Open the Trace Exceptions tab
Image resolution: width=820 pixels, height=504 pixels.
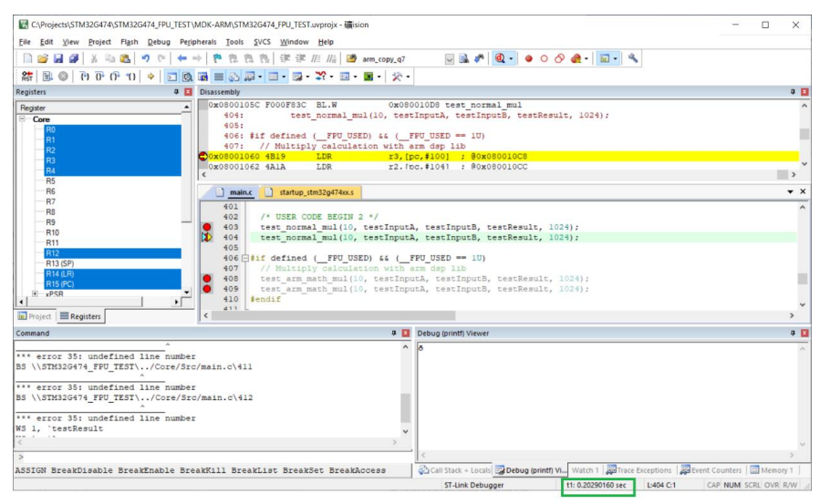point(638,470)
